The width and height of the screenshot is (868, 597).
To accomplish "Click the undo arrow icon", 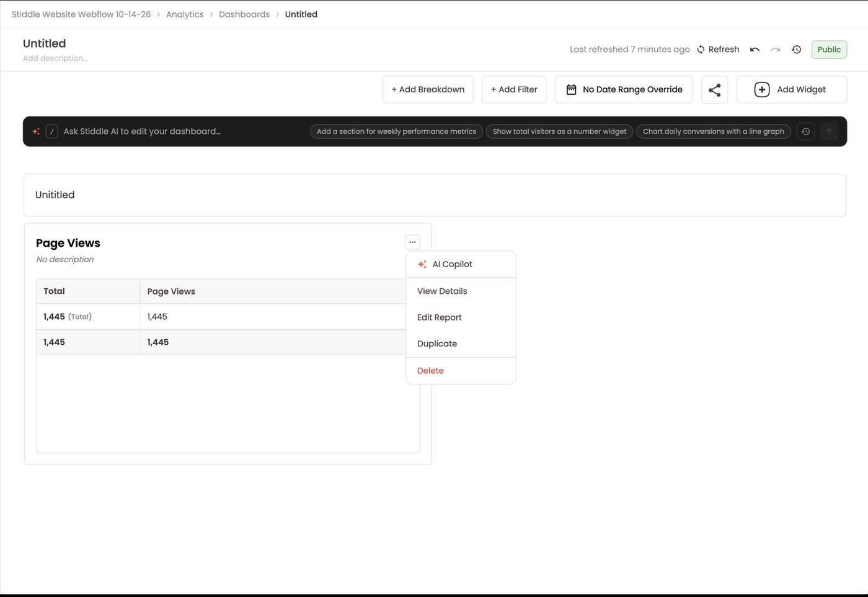I will pyautogui.click(x=755, y=50).
